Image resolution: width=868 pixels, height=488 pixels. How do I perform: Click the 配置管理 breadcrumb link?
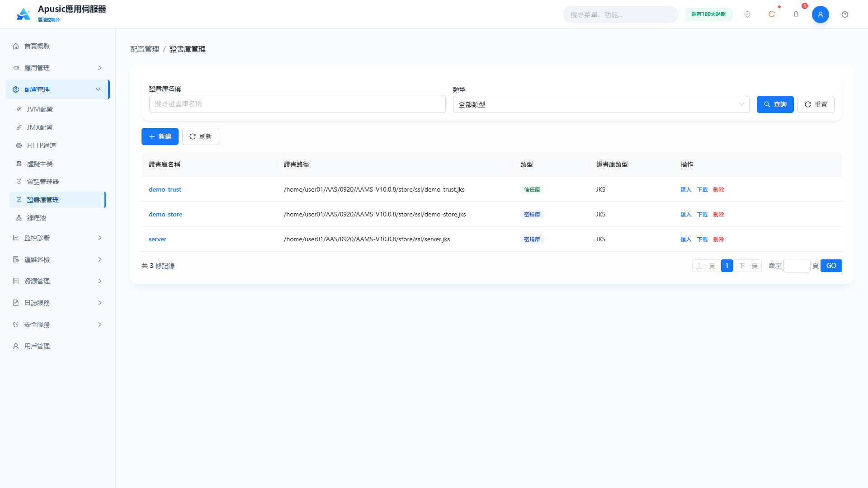point(145,49)
